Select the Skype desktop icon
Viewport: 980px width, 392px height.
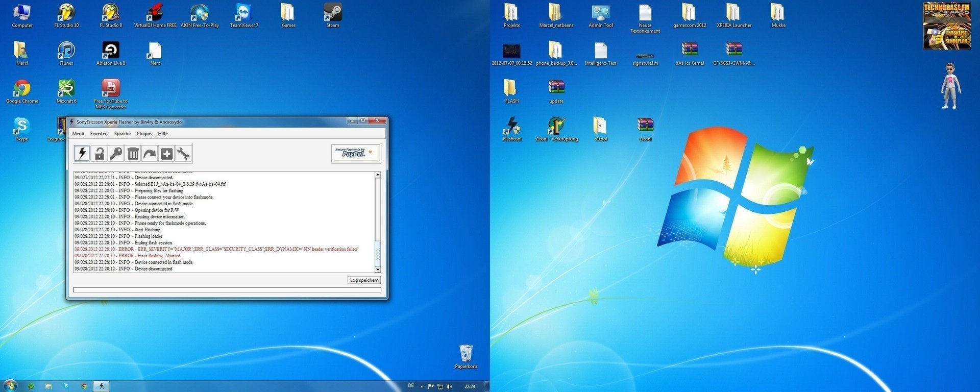[22, 129]
